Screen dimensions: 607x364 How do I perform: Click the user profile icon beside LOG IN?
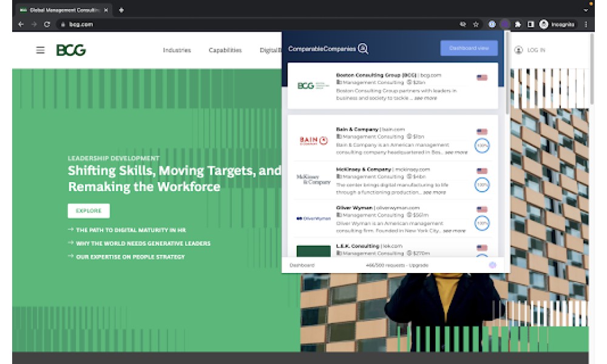coord(518,50)
